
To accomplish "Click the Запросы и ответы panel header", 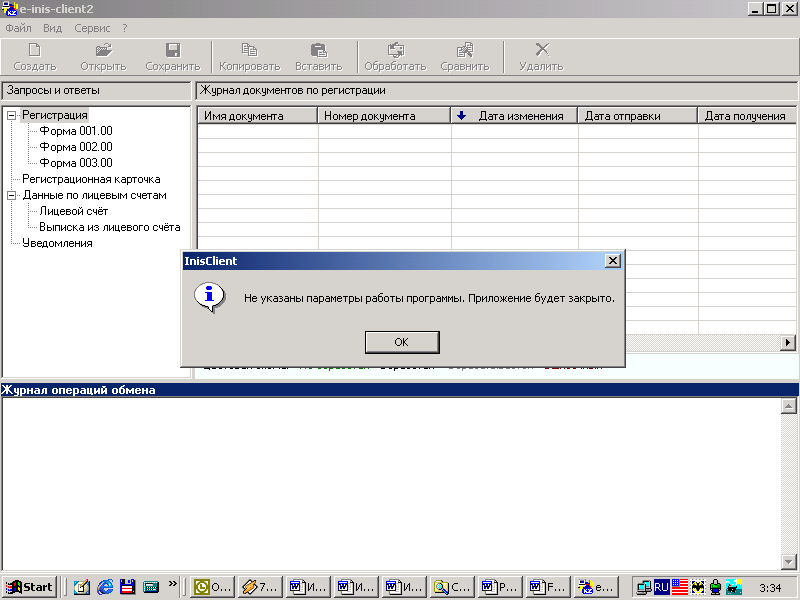I will 96,91.
